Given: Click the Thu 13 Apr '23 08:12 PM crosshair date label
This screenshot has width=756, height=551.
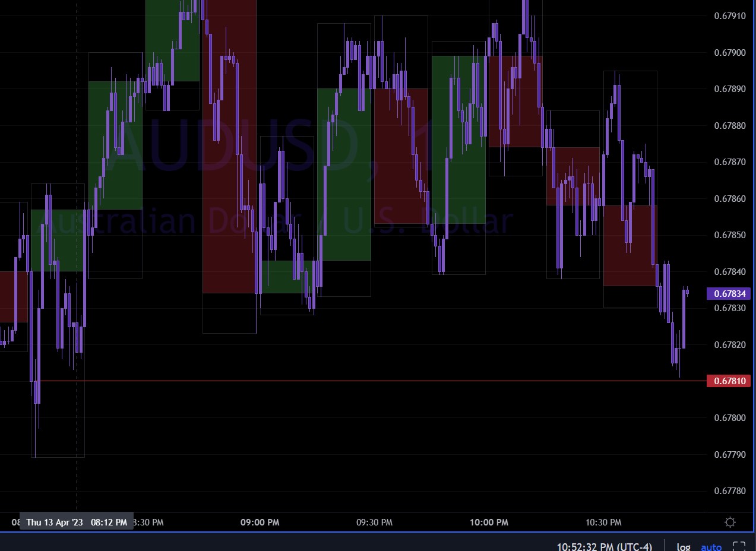Looking at the screenshot, I should [x=77, y=522].
